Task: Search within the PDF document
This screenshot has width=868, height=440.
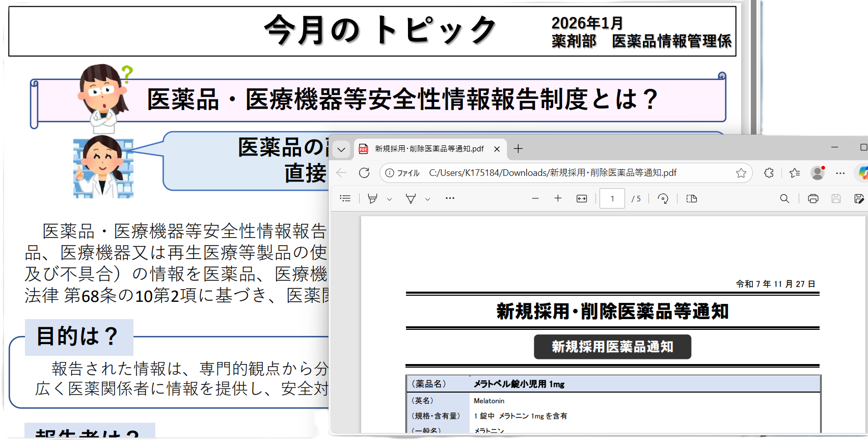Action: 784,198
